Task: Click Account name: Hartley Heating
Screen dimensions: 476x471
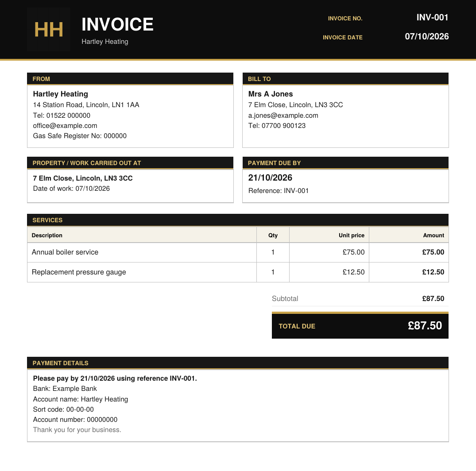Action: [81, 399]
